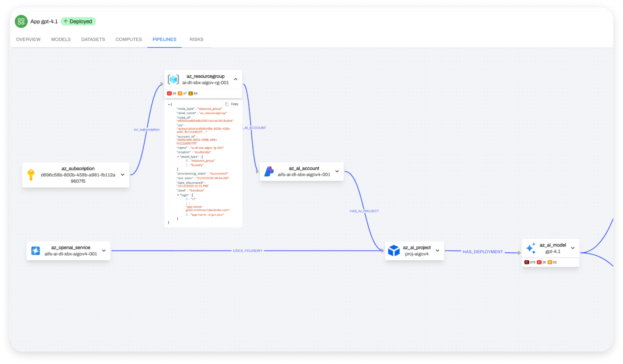Click the HAS_AI_PROJECT edge label
Viewport: 623px width, 364px height.
click(364, 211)
